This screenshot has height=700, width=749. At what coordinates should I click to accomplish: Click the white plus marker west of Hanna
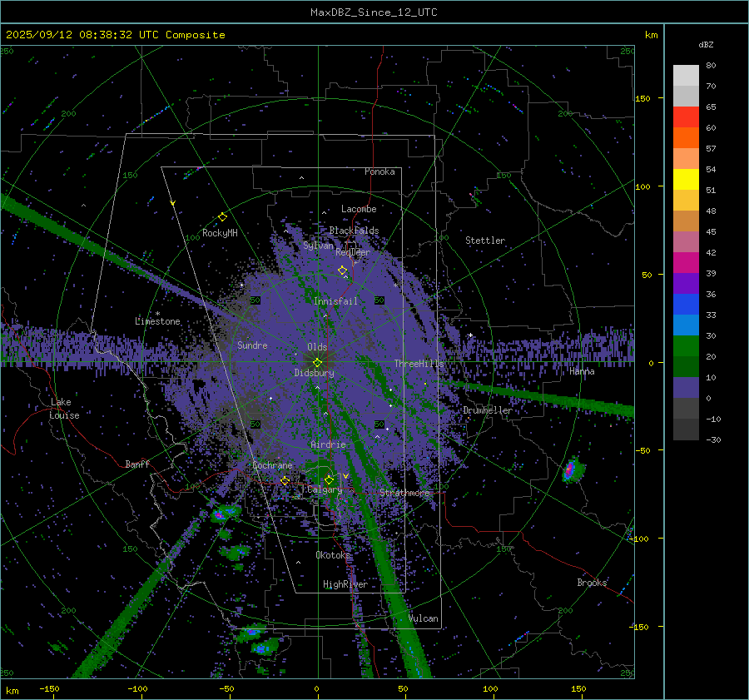(470, 335)
